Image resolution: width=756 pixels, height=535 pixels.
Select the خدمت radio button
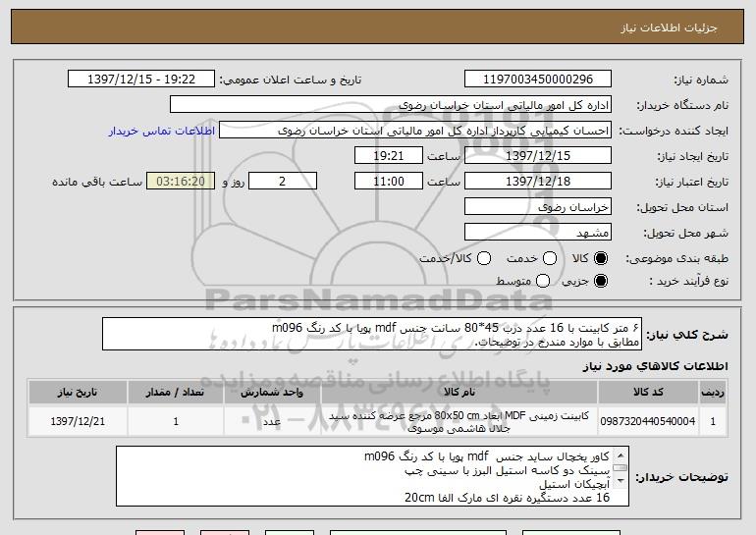click(x=550, y=258)
